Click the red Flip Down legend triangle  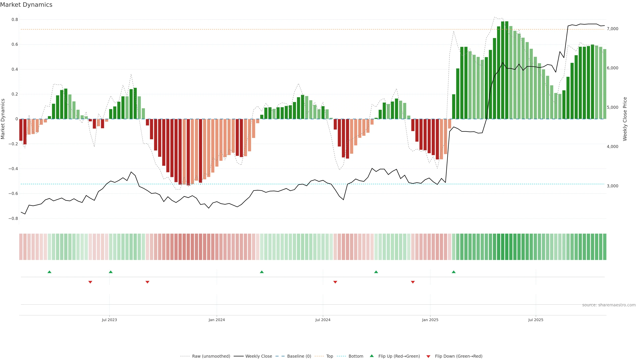[x=428, y=356]
